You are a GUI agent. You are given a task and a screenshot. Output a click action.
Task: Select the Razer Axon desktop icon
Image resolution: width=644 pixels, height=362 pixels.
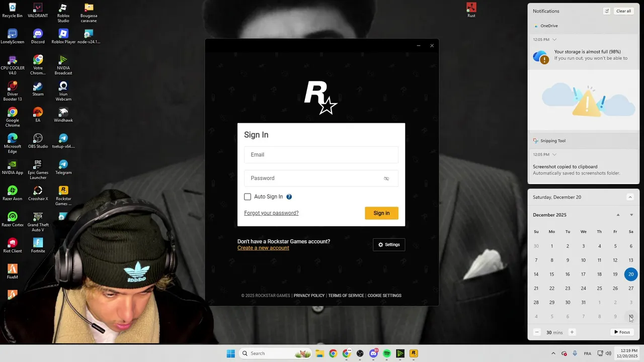click(13, 194)
